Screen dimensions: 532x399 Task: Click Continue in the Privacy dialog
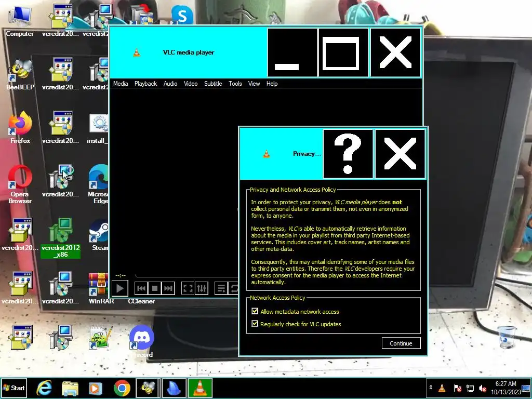click(x=401, y=343)
